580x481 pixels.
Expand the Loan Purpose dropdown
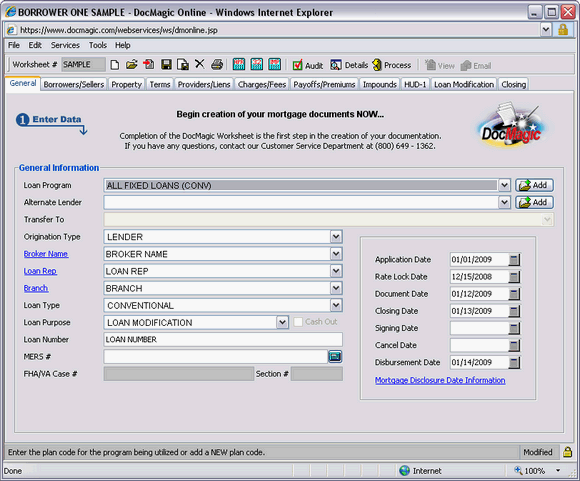click(282, 322)
